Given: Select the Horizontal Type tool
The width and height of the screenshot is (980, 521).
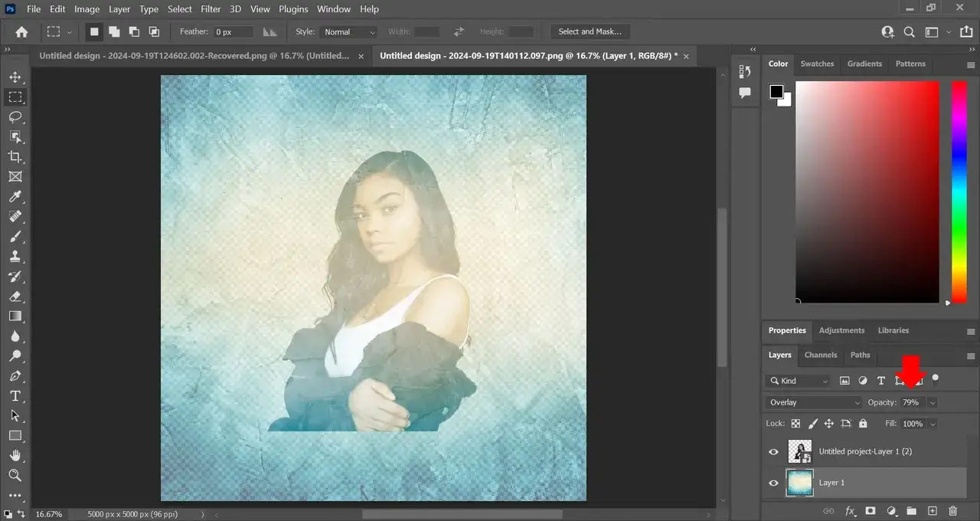Looking at the screenshot, I should (x=15, y=396).
